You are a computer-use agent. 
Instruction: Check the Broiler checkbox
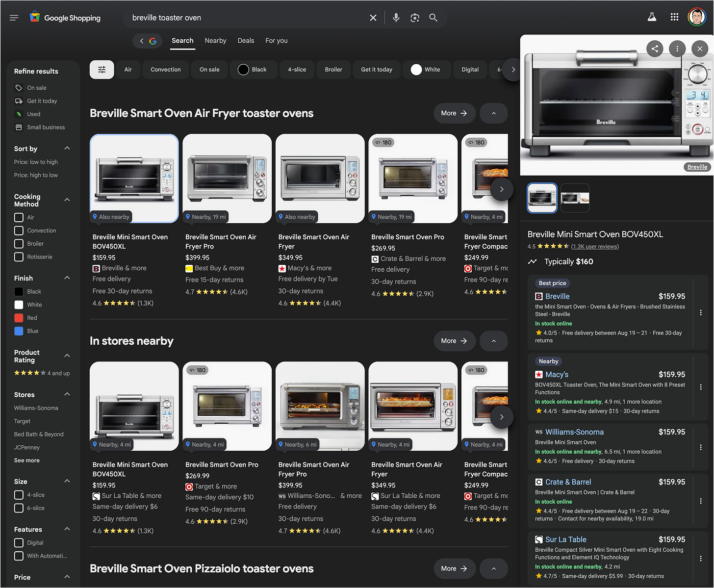click(x=19, y=244)
